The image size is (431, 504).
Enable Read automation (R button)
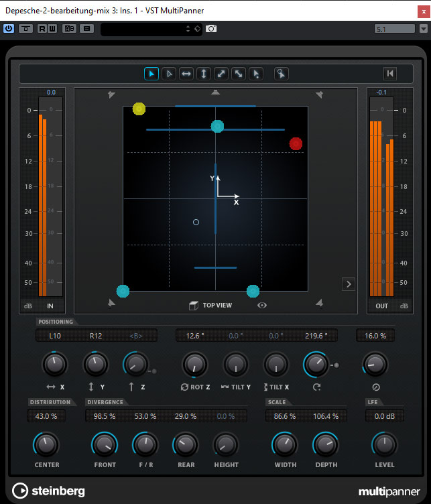coord(42,29)
